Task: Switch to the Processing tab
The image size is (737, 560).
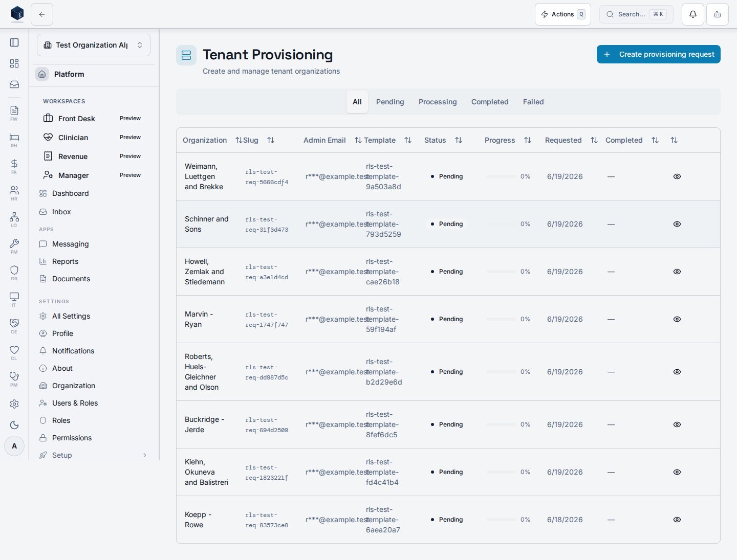Action: [438, 102]
